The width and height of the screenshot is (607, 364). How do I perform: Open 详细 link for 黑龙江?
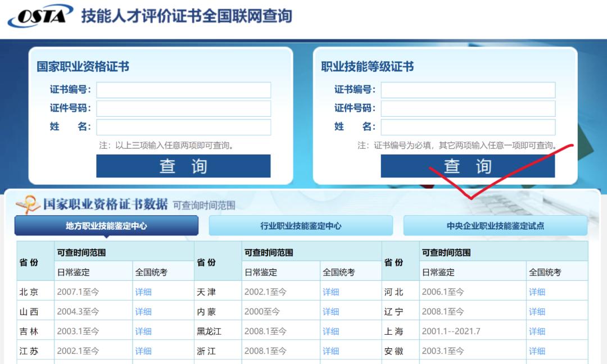330,331
